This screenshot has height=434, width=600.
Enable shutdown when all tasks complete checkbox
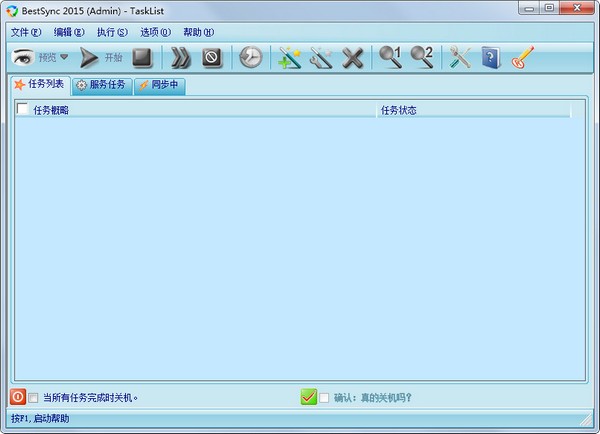(x=33, y=398)
